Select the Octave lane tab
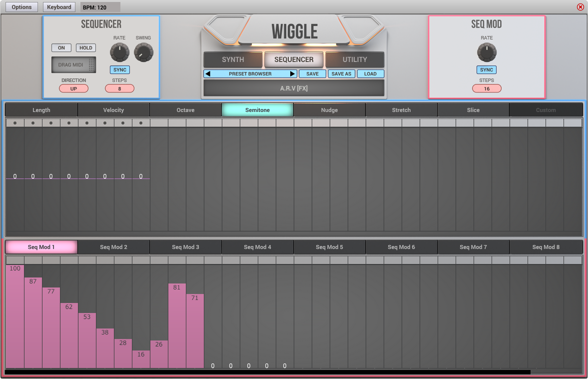The image size is (588, 379). point(186,110)
